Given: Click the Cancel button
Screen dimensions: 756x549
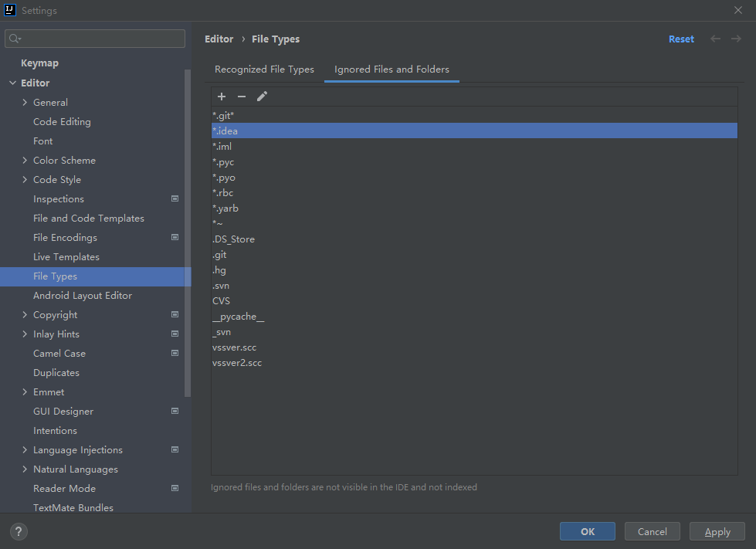Looking at the screenshot, I should (653, 531).
